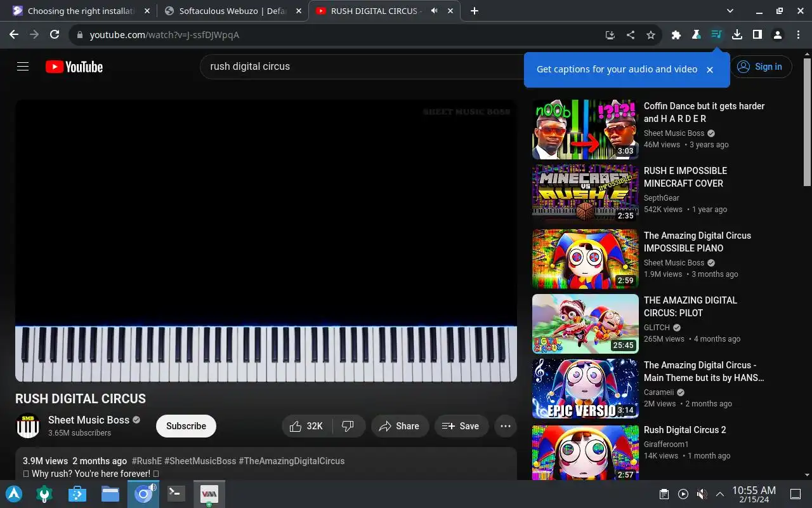The width and height of the screenshot is (812, 508).
Task: Open the software store icon in the taskbar
Action: pyautogui.click(x=77, y=494)
